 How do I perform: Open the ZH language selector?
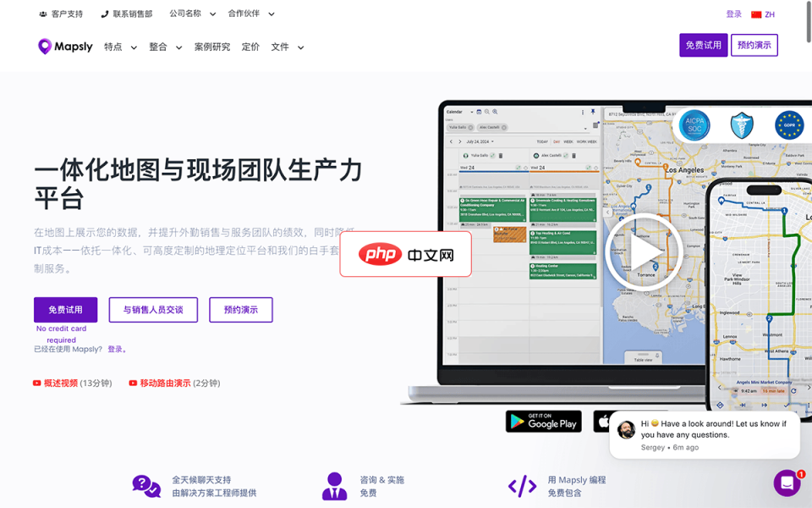pos(763,14)
